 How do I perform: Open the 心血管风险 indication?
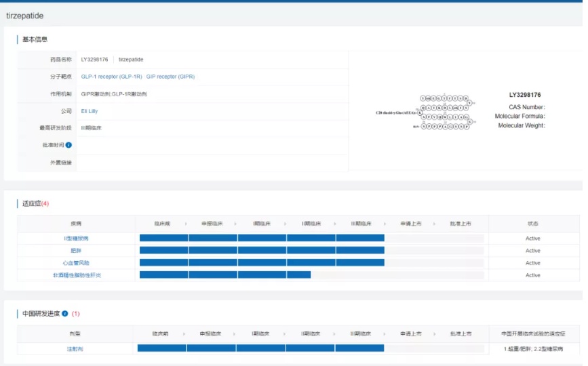[x=76, y=263]
